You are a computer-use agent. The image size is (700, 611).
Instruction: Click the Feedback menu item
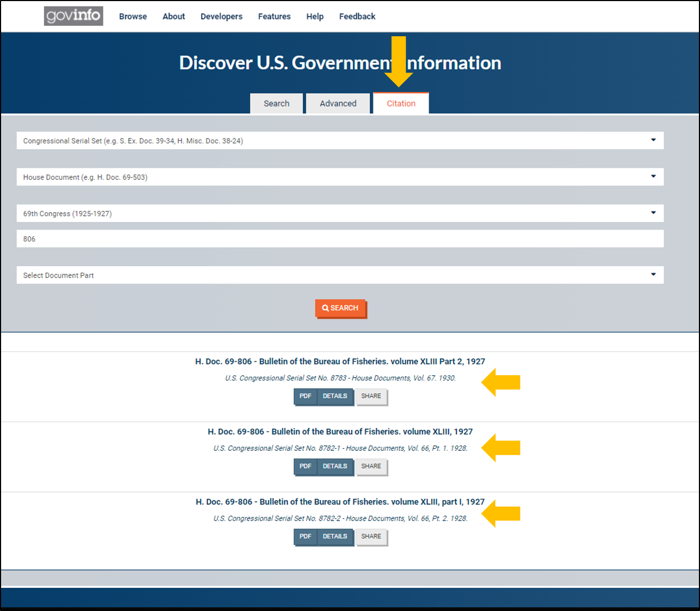(x=357, y=16)
